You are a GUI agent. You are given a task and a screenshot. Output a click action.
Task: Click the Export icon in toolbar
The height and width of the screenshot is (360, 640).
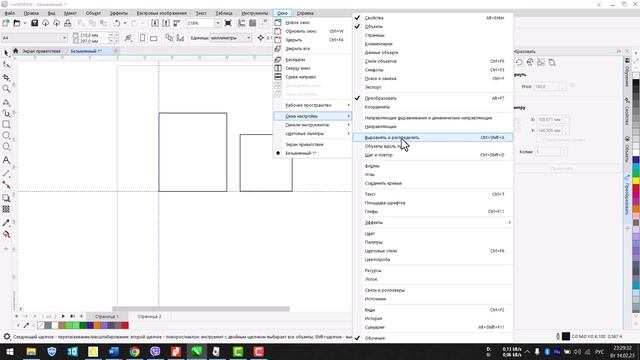[x=166, y=23]
